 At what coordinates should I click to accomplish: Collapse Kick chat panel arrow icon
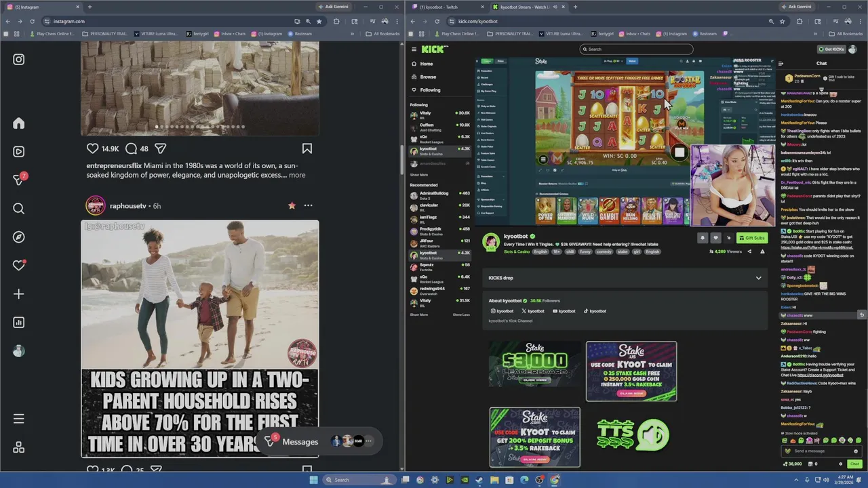click(781, 64)
